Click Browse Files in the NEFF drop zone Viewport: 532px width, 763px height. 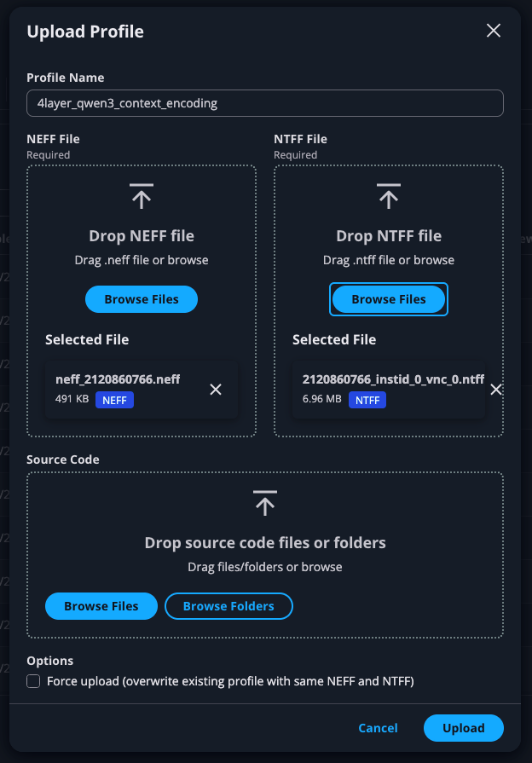pos(141,299)
